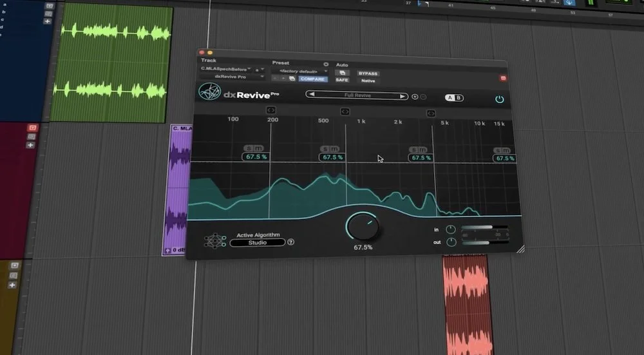Click the band split handle above 200
The height and width of the screenshot is (355, 644).
(271, 110)
